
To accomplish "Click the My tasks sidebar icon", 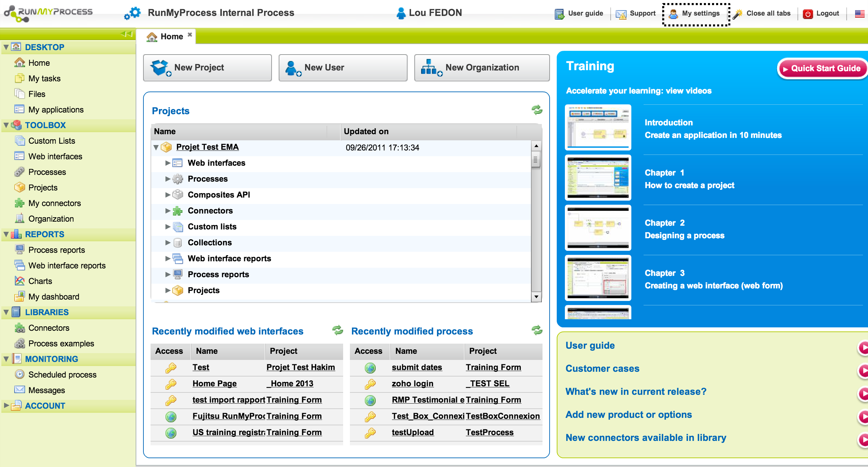I will (20, 78).
